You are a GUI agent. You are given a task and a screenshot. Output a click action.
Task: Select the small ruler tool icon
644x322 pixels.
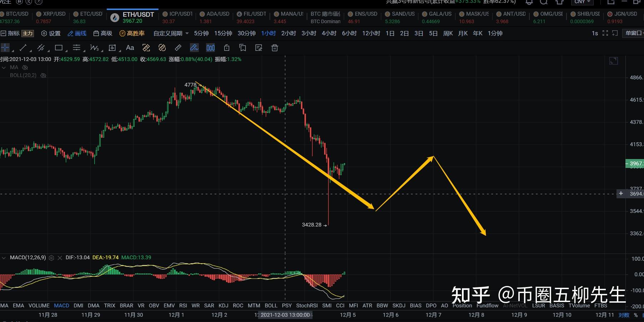tap(178, 47)
